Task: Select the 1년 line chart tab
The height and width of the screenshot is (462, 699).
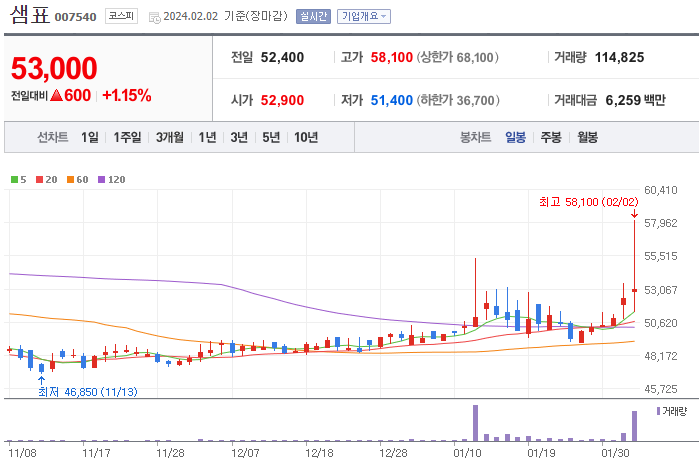Action: tap(207, 137)
